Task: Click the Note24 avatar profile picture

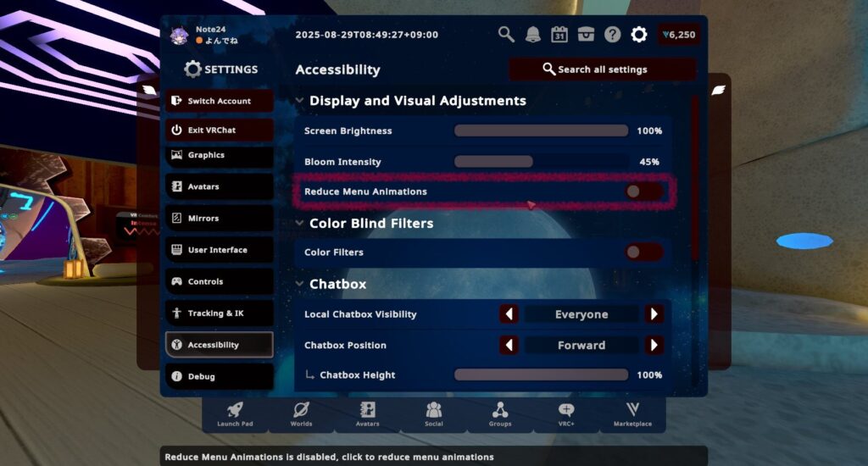Action: [180, 36]
